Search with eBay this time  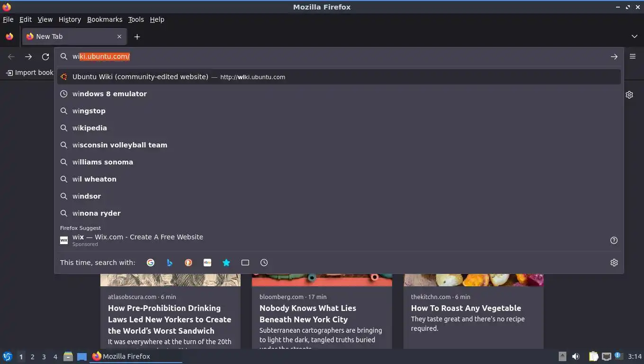pyautogui.click(x=207, y=263)
